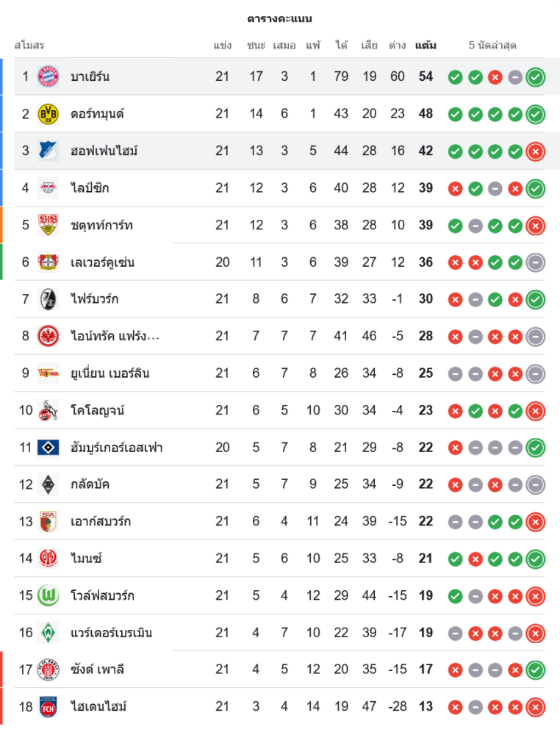Viewport: 560px width, 735px height.
Task: Sort by the แต้ม points column header
Action: click(426, 46)
